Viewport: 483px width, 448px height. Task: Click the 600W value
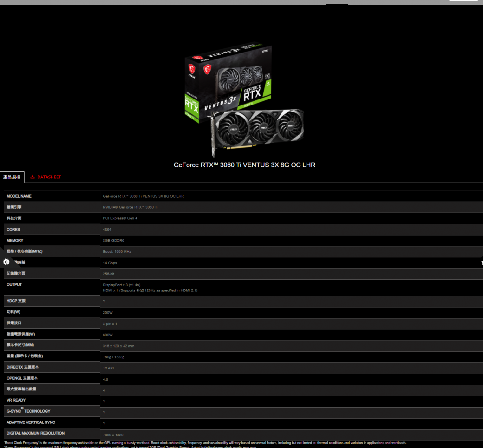pyautogui.click(x=108, y=335)
